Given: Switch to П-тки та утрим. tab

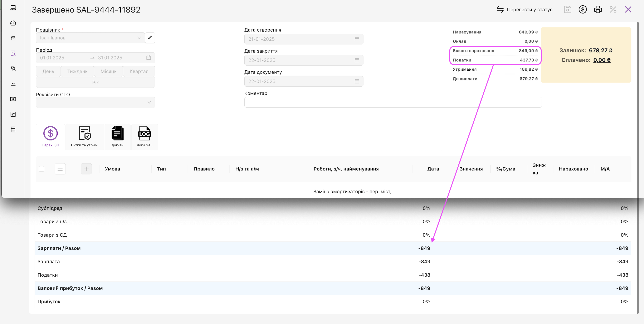Looking at the screenshot, I should click(85, 137).
